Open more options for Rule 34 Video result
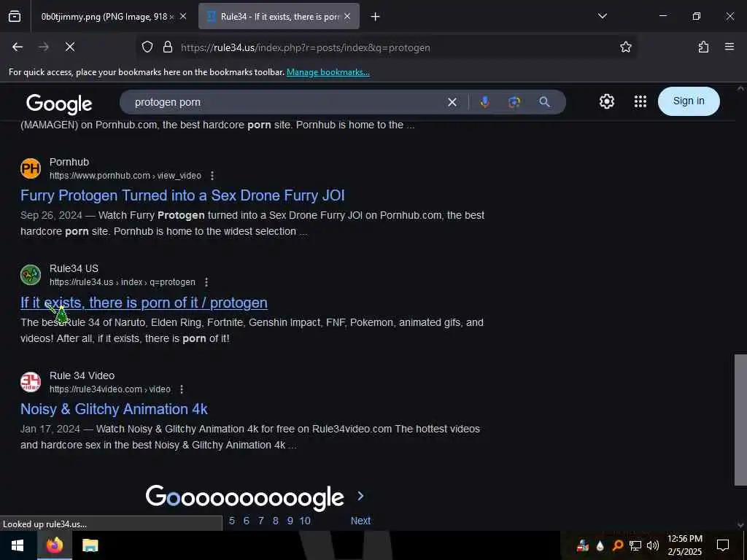Image resolution: width=747 pixels, height=560 pixels. (182, 389)
